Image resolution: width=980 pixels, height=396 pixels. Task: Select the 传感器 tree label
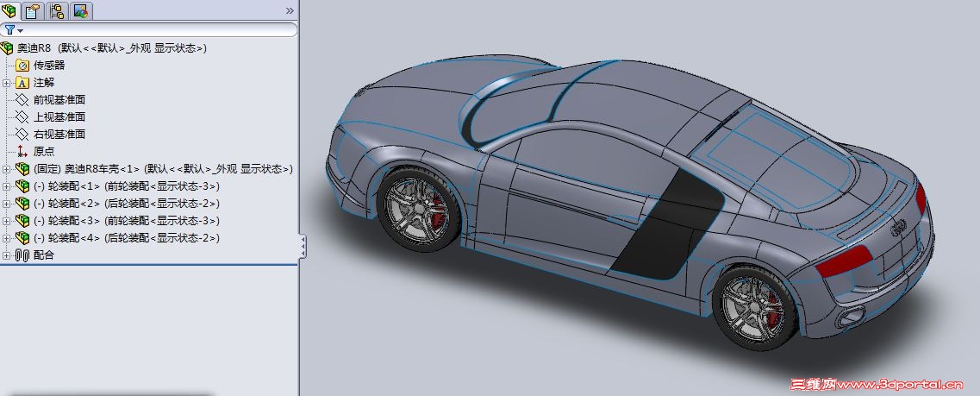pyautogui.click(x=49, y=65)
